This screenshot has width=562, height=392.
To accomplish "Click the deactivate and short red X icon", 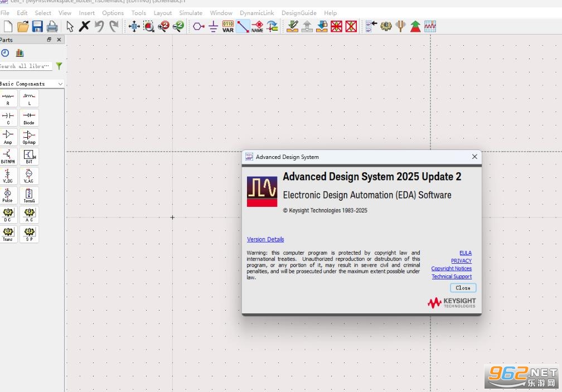I will [x=351, y=27].
